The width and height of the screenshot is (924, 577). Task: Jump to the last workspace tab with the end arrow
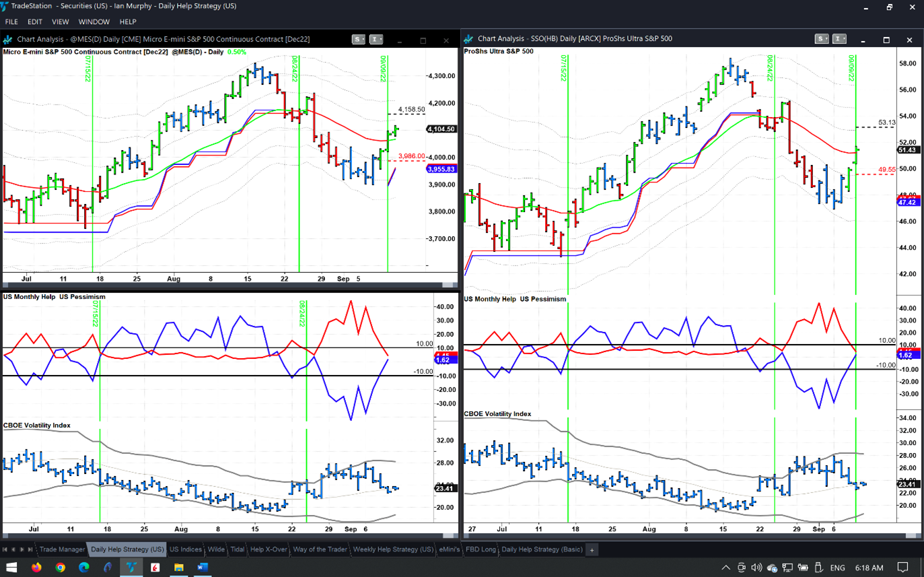[x=31, y=550]
